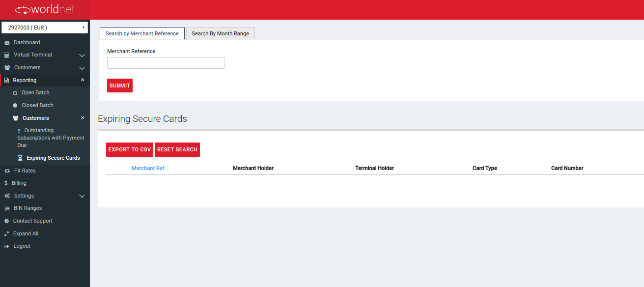Click the BIN Ranges list icon
The height and width of the screenshot is (287, 644).
7,208
